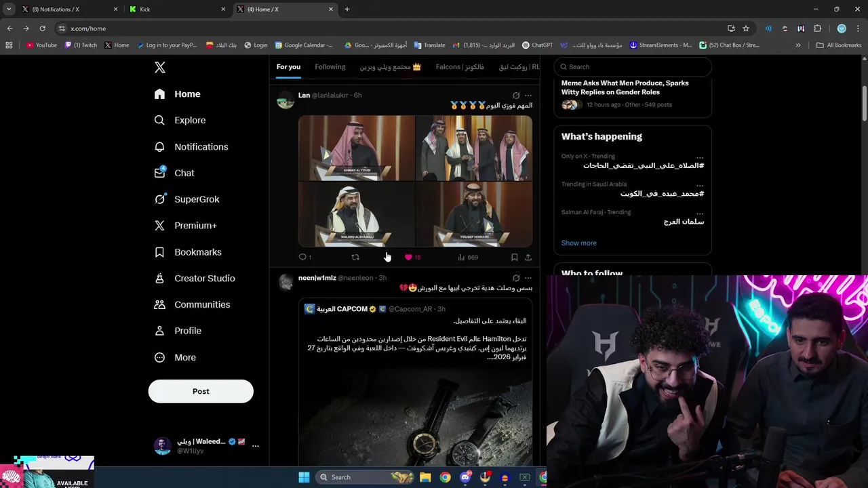868x488 pixels.
Task: Click the X logo in sidebar
Action: pyautogui.click(x=160, y=67)
